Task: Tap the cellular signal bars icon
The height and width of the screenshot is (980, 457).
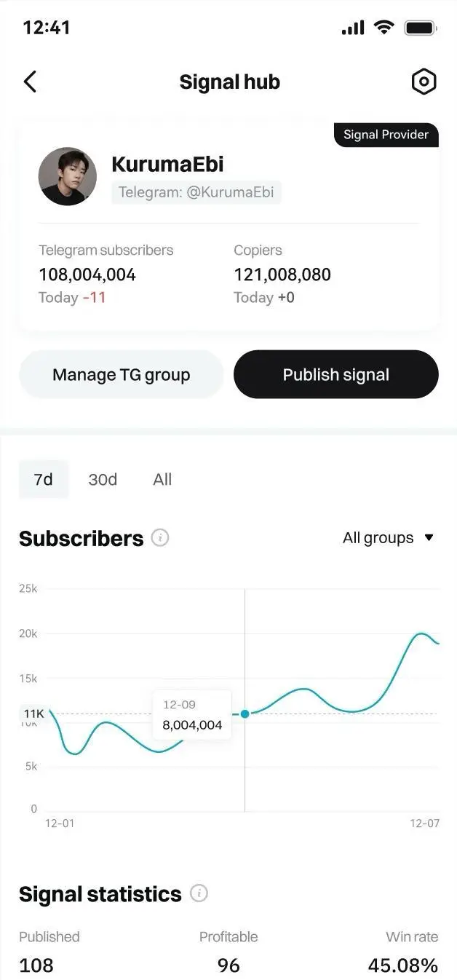Action: pyautogui.click(x=353, y=28)
